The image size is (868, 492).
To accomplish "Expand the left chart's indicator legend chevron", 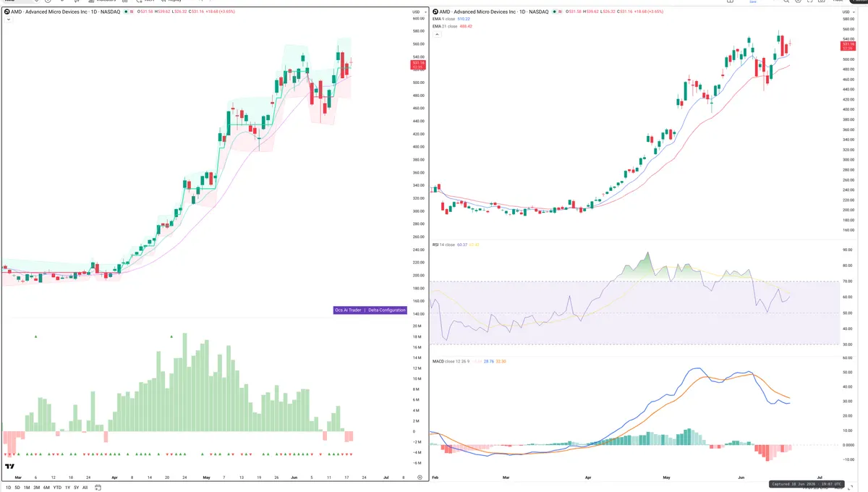I will (x=7, y=20).
